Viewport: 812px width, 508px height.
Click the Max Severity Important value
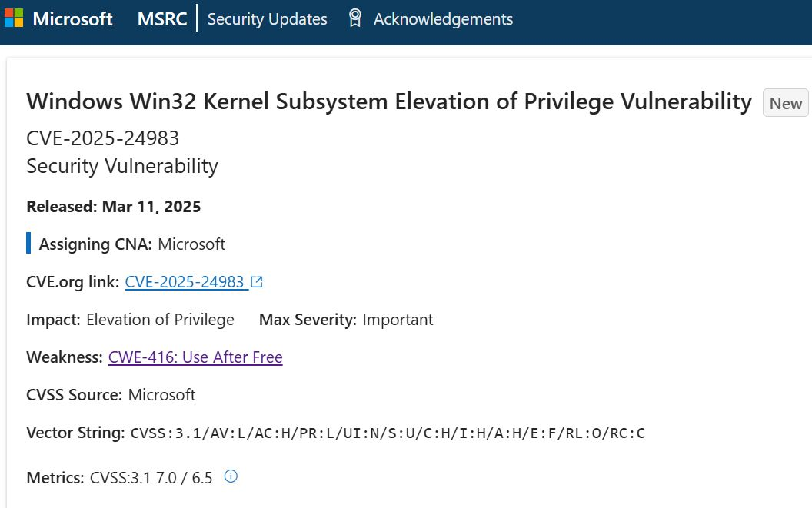[x=398, y=320]
